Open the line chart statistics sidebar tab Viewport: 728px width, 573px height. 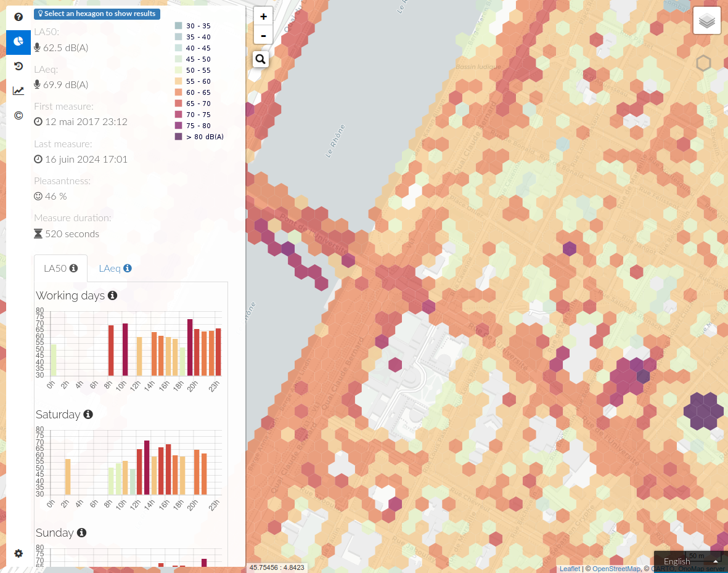pyautogui.click(x=18, y=91)
